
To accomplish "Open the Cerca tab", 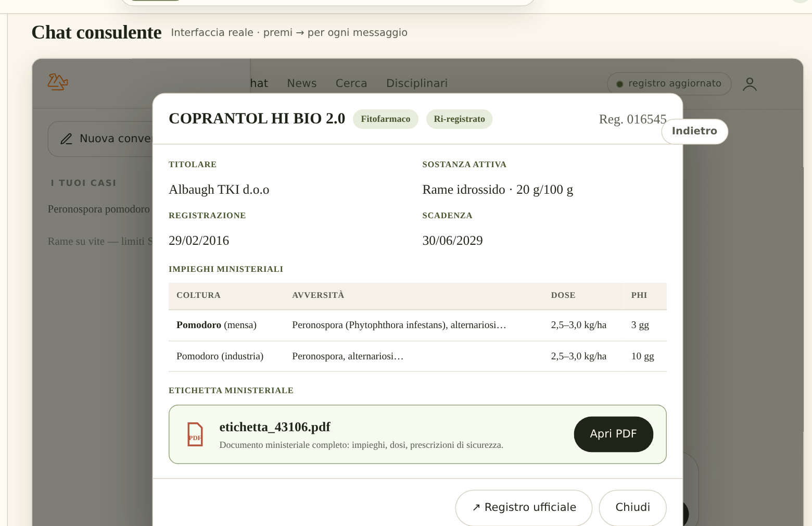I will [x=351, y=83].
